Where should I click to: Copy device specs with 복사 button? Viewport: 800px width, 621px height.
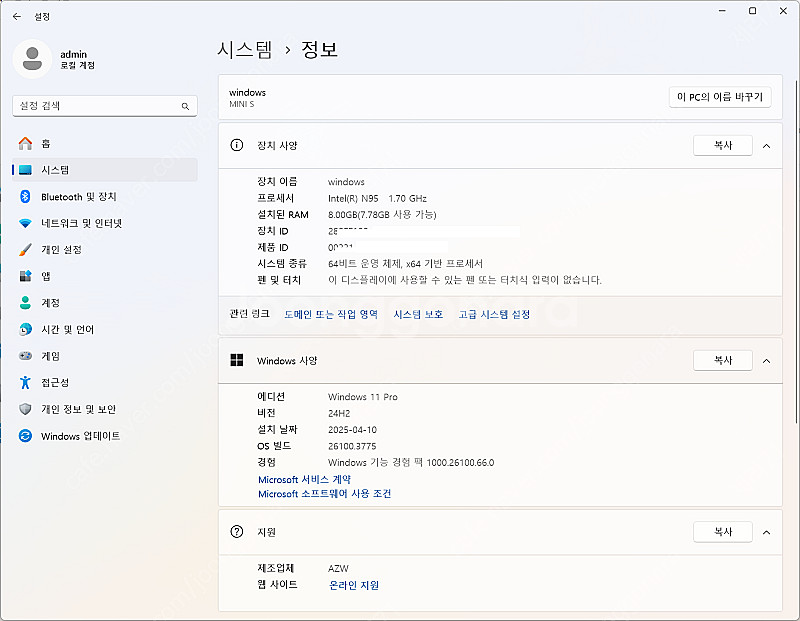point(723,145)
